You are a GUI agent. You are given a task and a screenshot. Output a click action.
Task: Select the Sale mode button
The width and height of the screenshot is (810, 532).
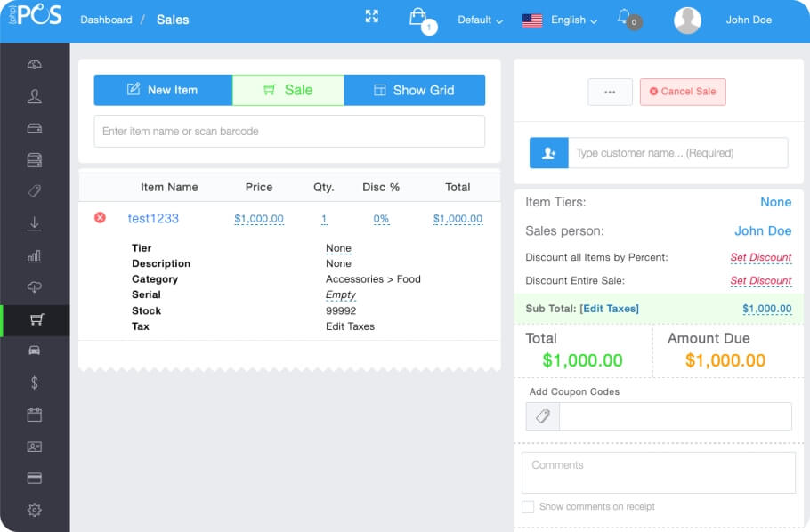[x=288, y=90]
